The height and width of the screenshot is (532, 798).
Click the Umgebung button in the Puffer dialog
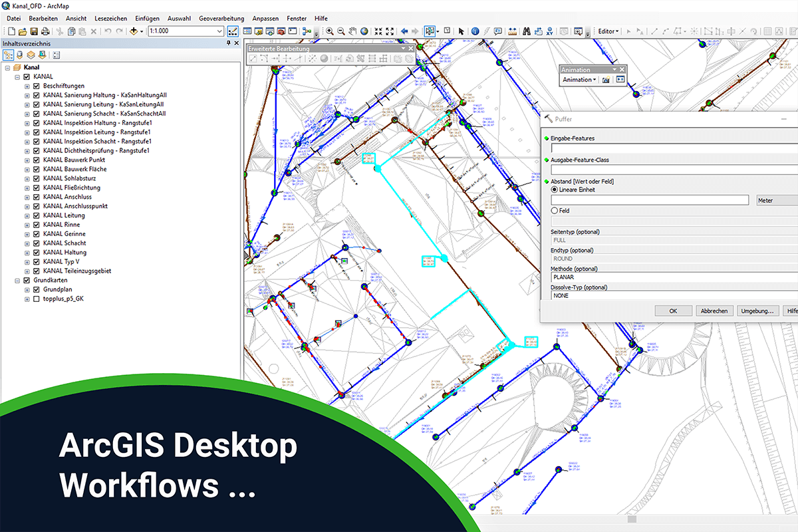tap(757, 311)
